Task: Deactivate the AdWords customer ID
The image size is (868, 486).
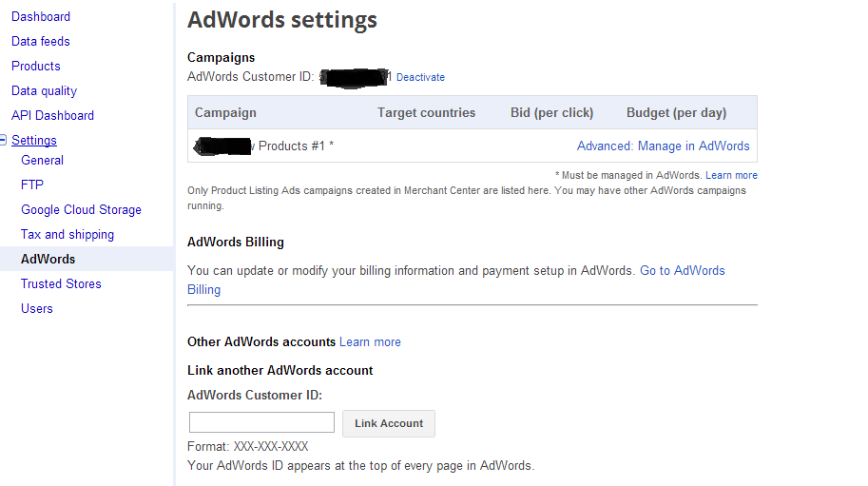Action: coord(420,77)
